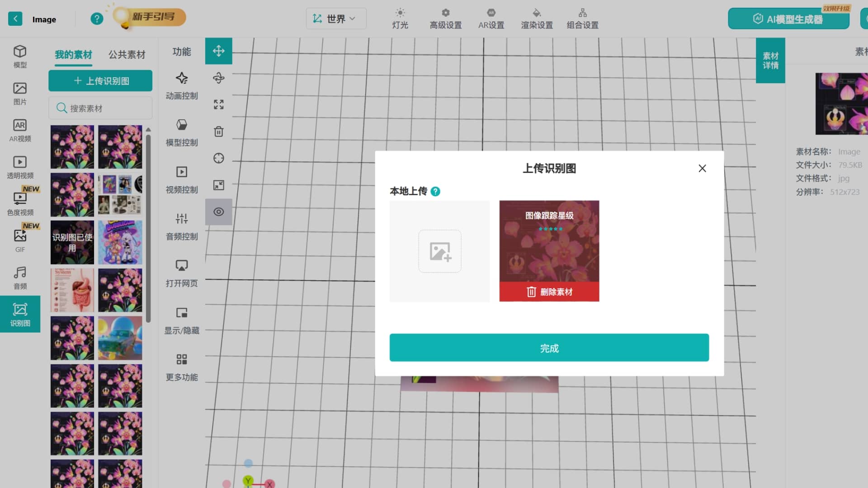Click the trash delete tool
Image resolution: width=868 pixels, height=488 pixels.
click(219, 131)
